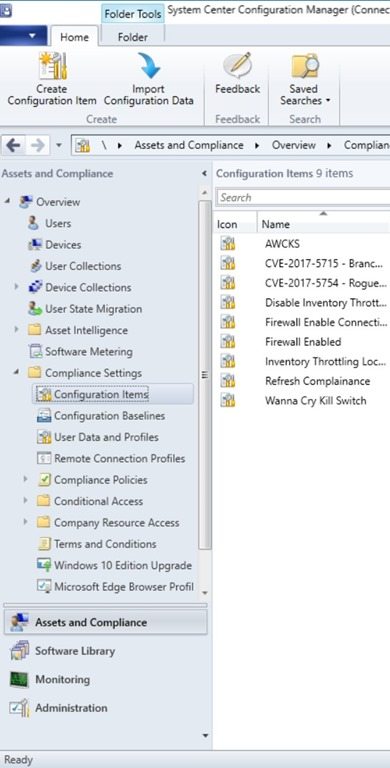This screenshot has width=390, height=768.
Task: Click the Windows 10 Edition Upgrade icon
Action: click(x=44, y=565)
